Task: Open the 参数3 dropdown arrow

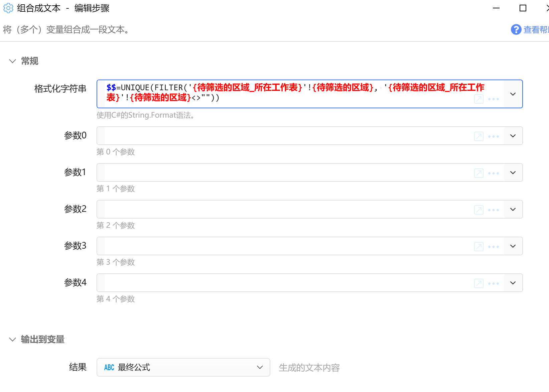Action: pyautogui.click(x=513, y=246)
